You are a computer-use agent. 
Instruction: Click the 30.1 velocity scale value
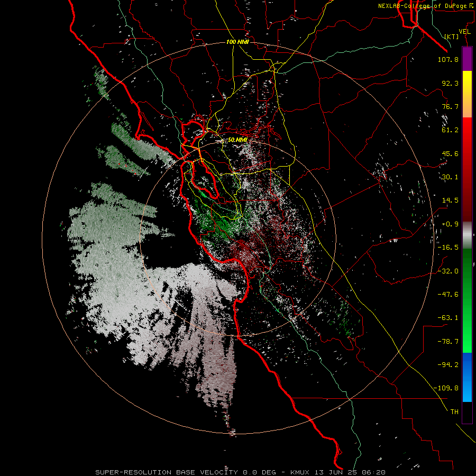(x=450, y=177)
